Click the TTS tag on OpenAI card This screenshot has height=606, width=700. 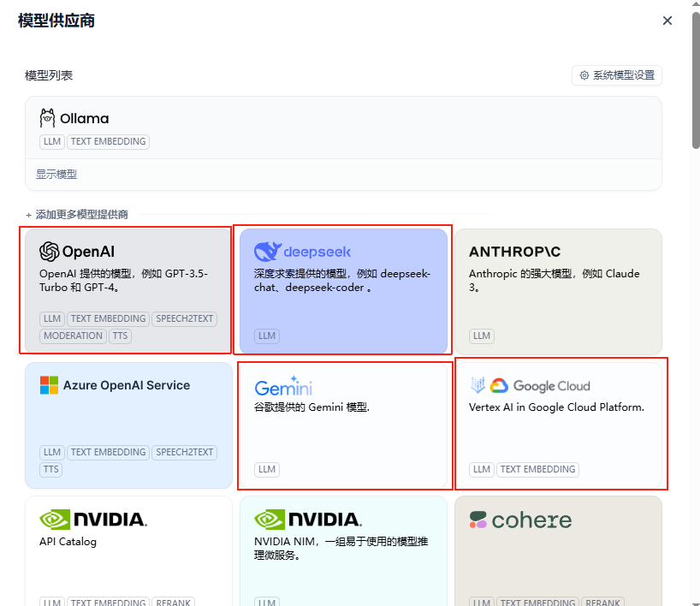point(120,336)
